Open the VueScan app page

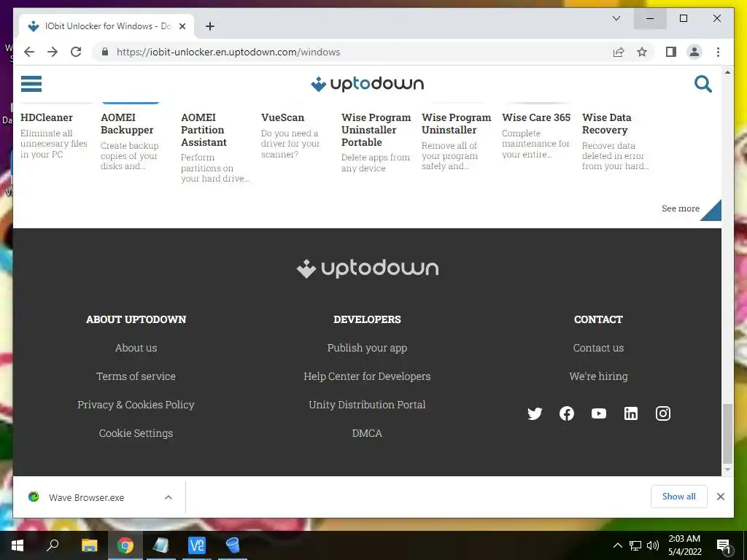pos(282,117)
